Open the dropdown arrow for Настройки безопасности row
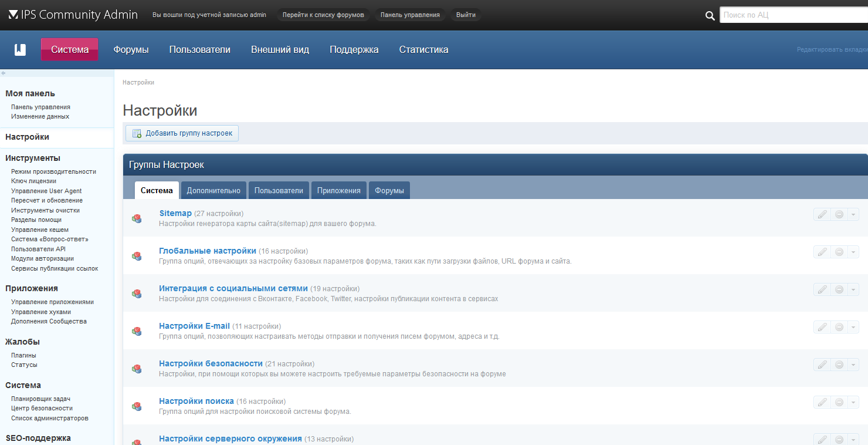The width and height of the screenshot is (868, 445). tap(853, 364)
